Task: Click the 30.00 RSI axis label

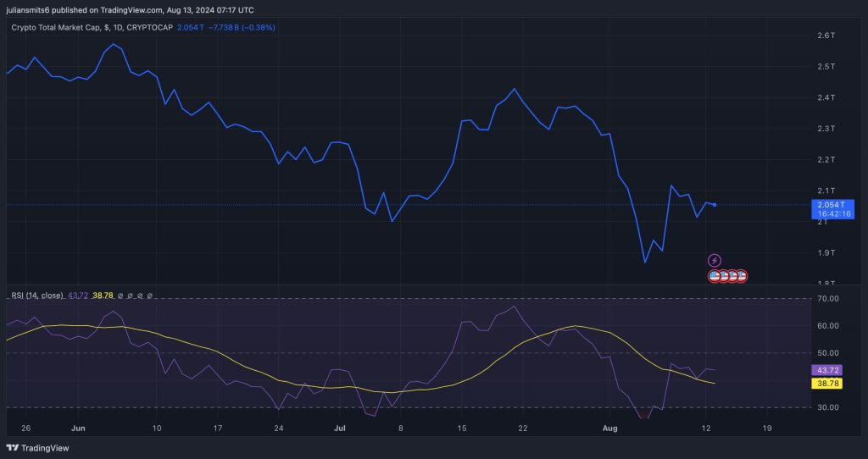Action: click(827, 407)
